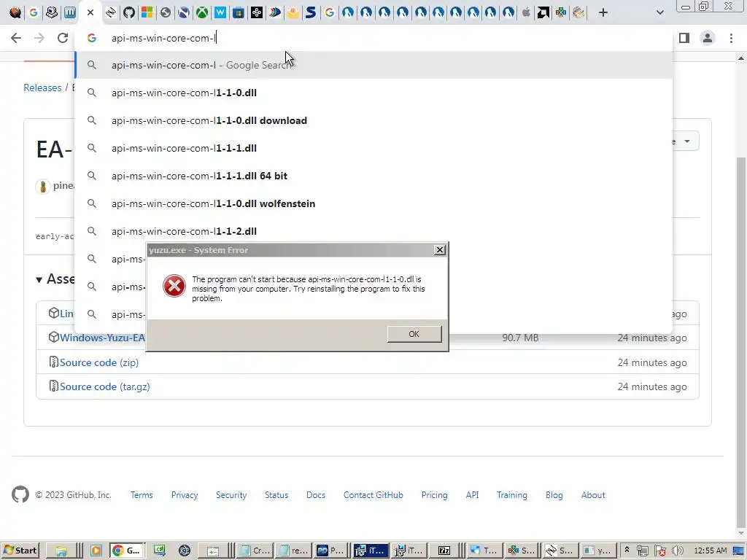
Task: Open Windows Explorer folder in taskbar
Action: (x=61, y=551)
